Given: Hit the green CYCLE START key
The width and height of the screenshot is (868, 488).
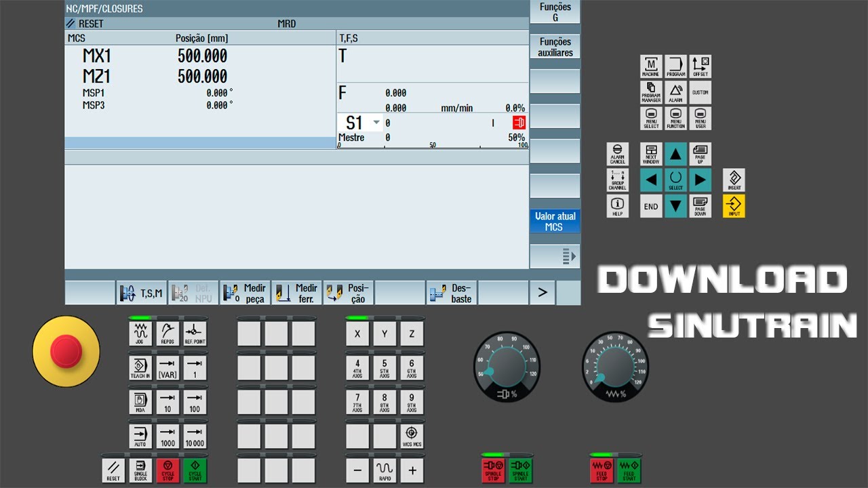Looking at the screenshot, I should point(195,470).
